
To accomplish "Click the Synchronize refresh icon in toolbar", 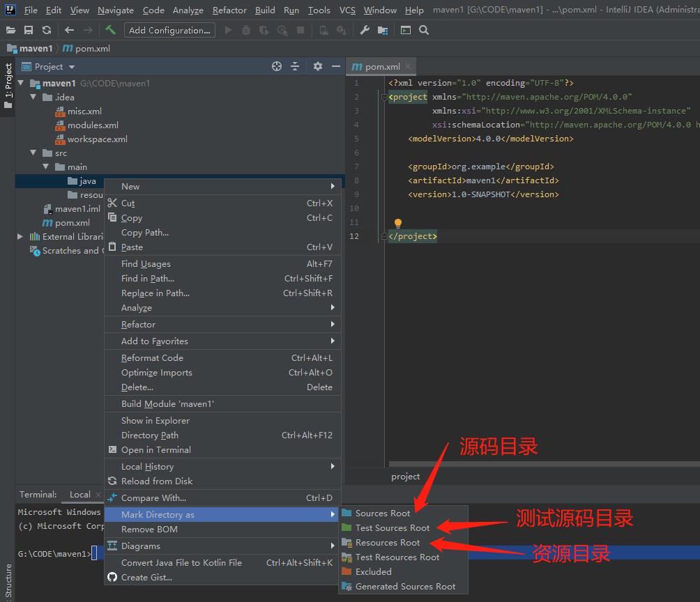I will click(46, 30).
